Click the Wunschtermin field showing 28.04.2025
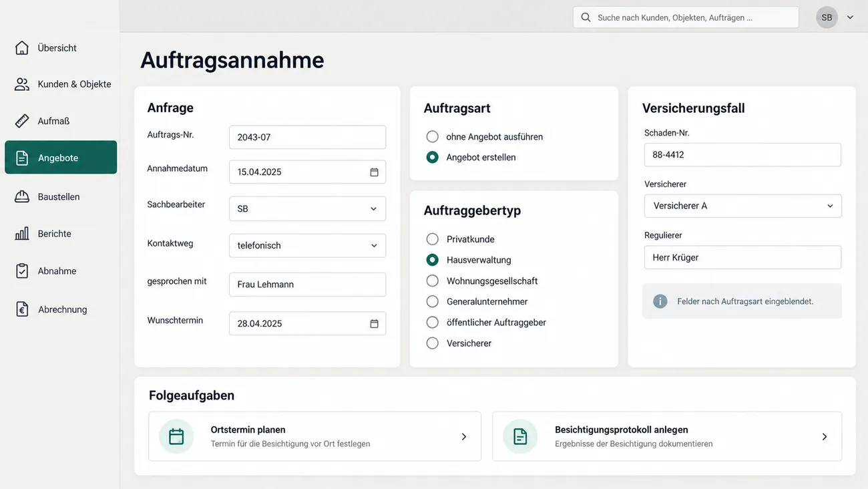 coord(307,323)
